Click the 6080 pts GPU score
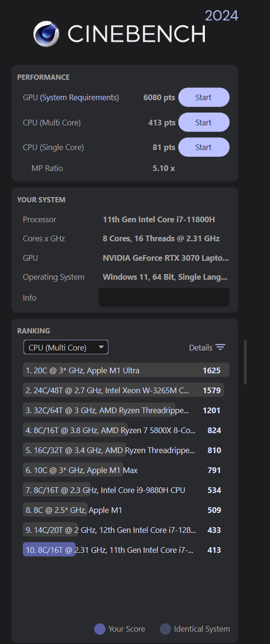The height and width of the screenshot is (644, 270). 159,97
